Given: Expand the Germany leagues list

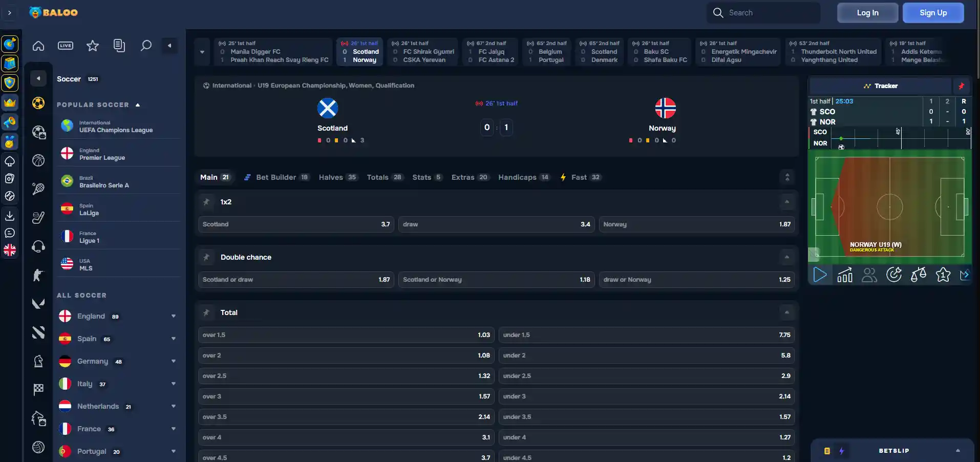Looking at the screenshot, I should click(x=174, y=362).
